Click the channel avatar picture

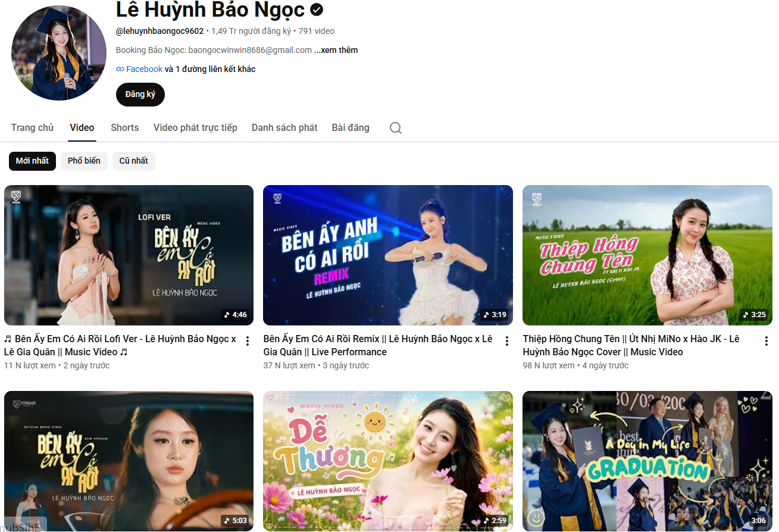59,53
